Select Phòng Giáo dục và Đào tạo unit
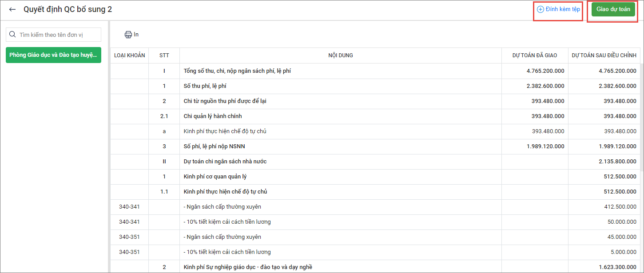The height and width of the screenshot is (273, 644). click(x=53, y=55)
